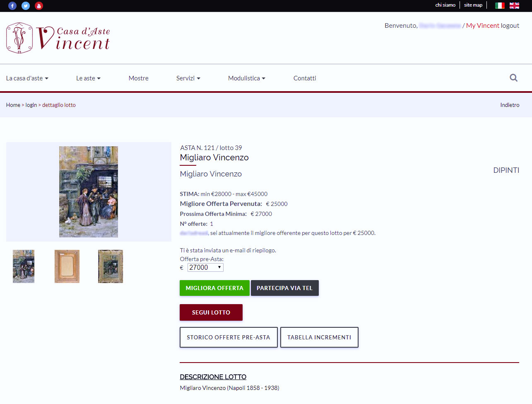The height and width of the screenshot is (404, 532).
Task: Open the YouTube social icon
Action: tap(39, 6)
